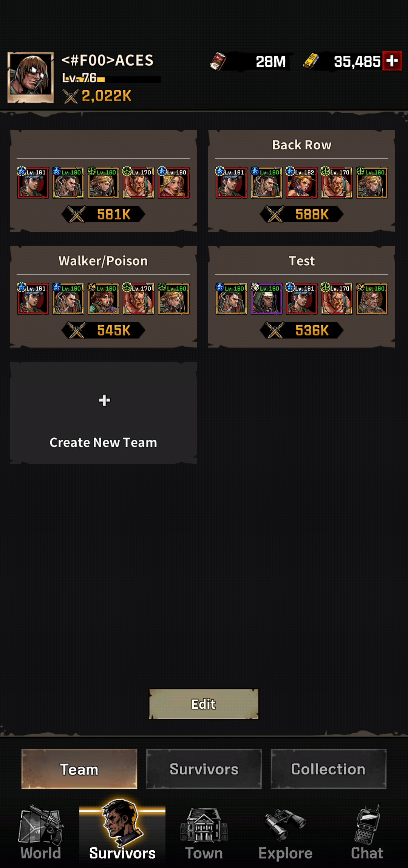Tap the gold bar currency icon
Screen dimensions: 408x868
311,61
